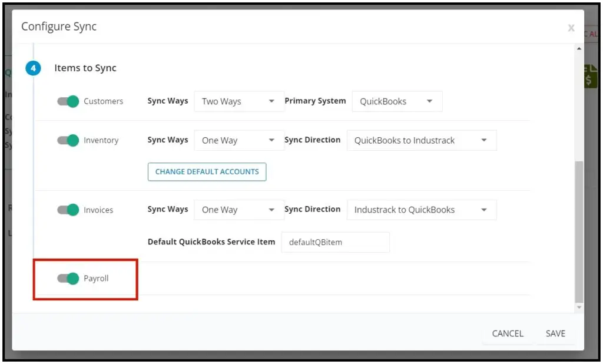603x364 pixels.
Task: Close the Configure Sync dialog with X
Action: tap(571, 28)
